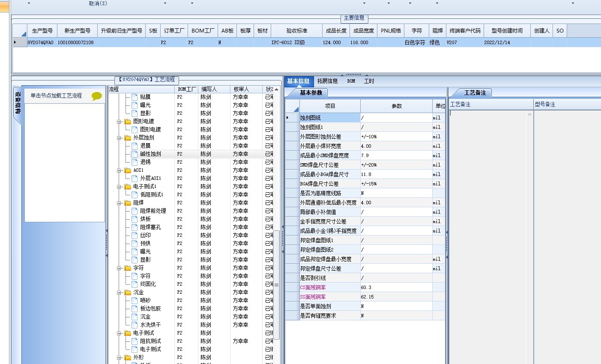Click the 取消(Z) button
The width and height of the screenshot is (601, 364).
(98, 3)
